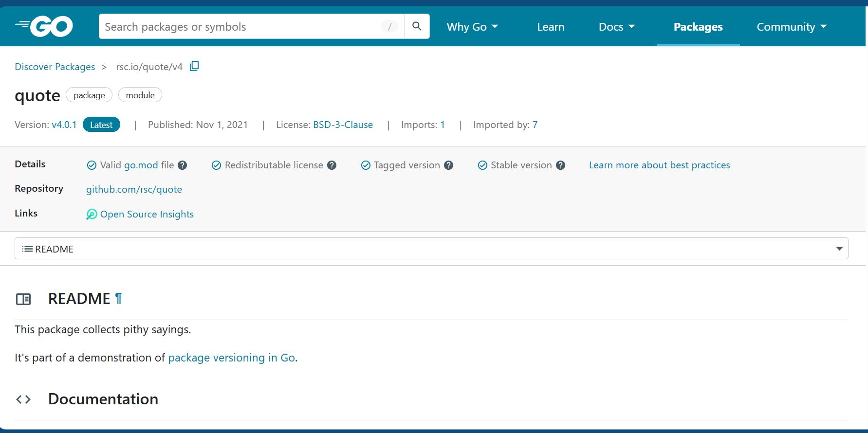Image resolution: width=868 pixels, height=433 pixels.
Task: Click the slash shortcut hint in search
Action: pos(389,27)
